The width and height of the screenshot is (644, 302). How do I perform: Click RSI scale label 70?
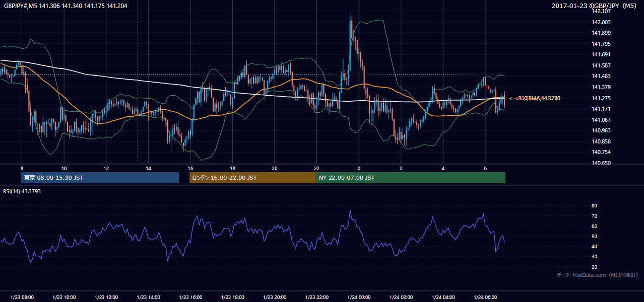pos(594,216)
